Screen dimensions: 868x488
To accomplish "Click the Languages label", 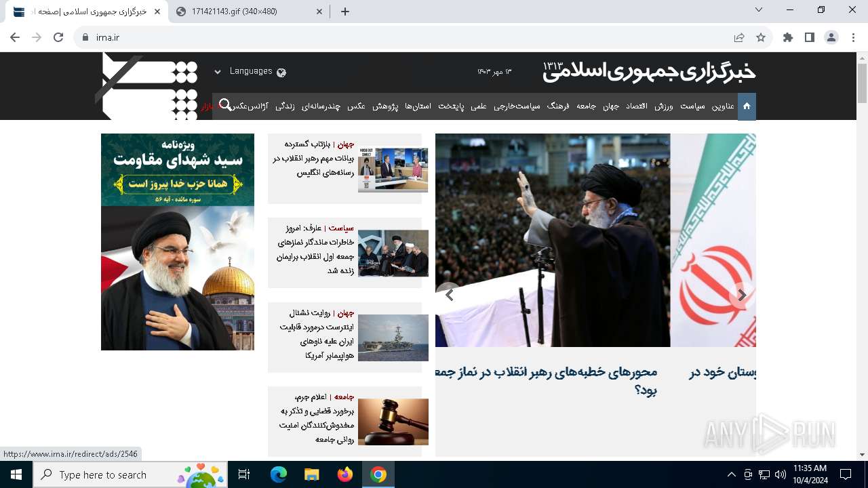I will pyautogui.click(x=251, y=71).
